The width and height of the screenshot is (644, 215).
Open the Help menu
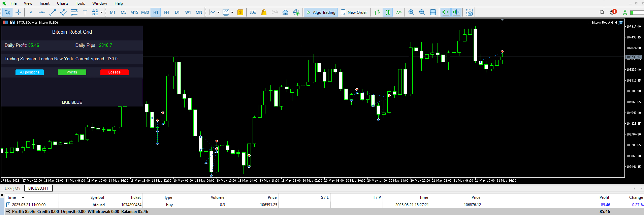coord(119,3)
